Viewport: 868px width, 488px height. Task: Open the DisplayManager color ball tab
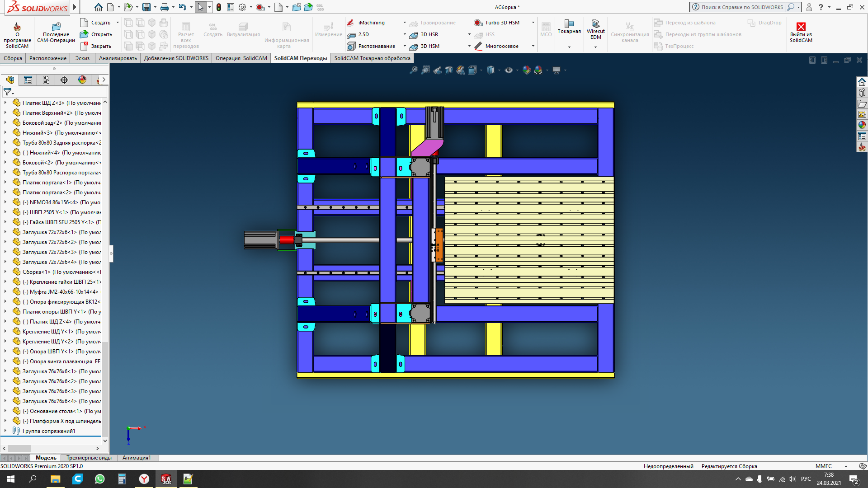(x=82, y=80)
